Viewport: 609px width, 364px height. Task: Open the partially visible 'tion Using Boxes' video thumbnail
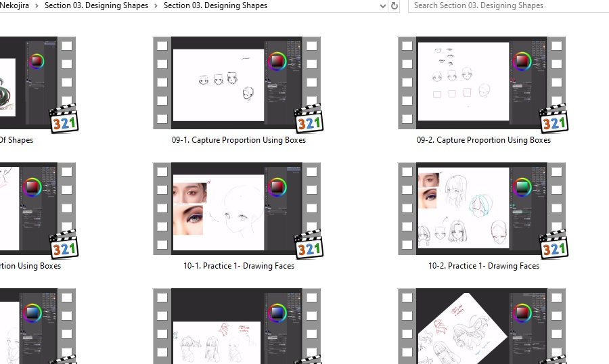[x=38, y=208]
